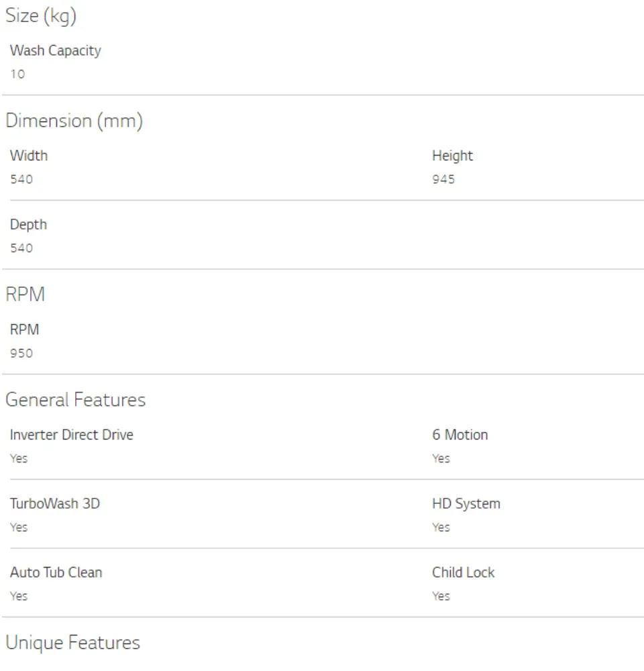Select the Width specification label
This screenshot has height=671, width=644.
click(28, 156)
